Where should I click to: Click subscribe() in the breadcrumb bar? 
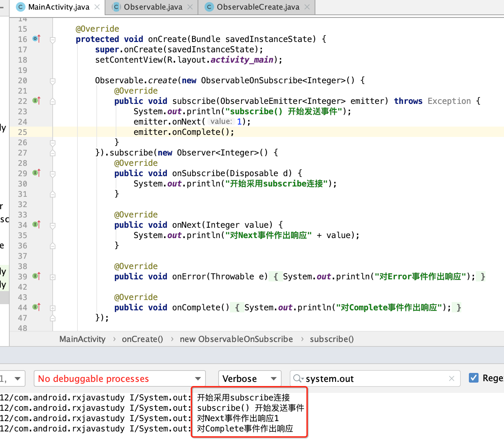click(332, 339)
